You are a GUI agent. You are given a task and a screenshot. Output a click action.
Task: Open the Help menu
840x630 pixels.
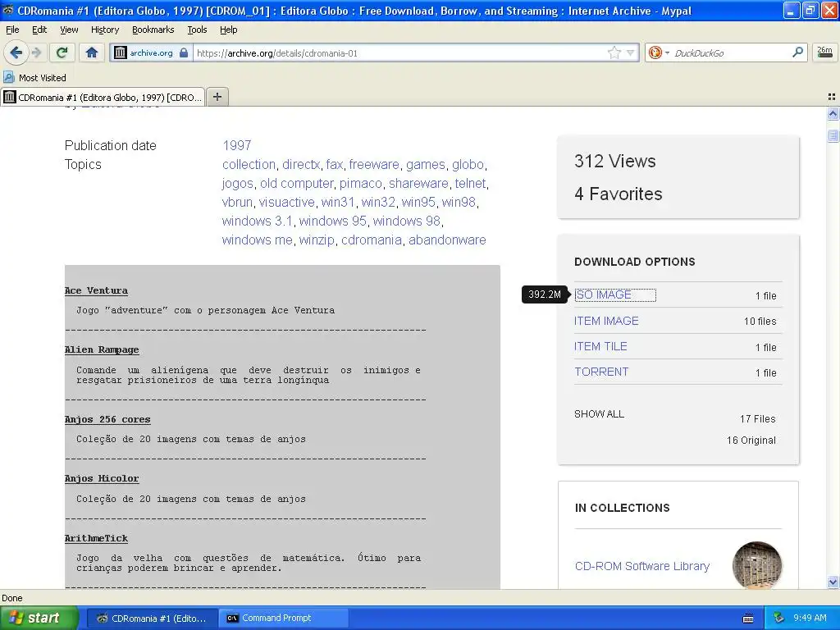(228, 30)
